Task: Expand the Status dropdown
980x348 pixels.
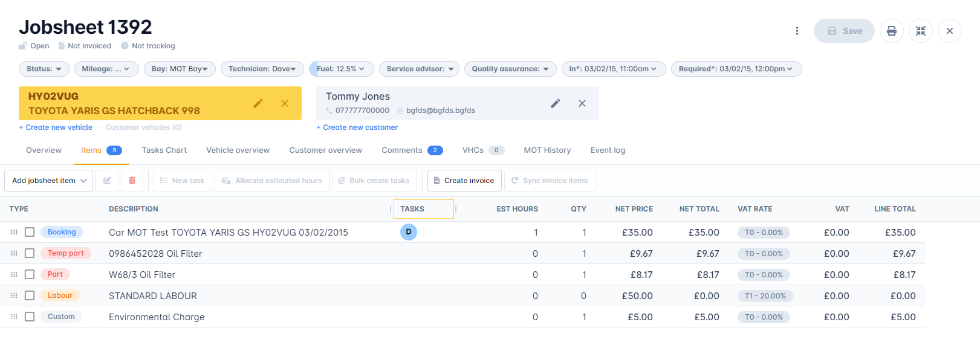Action: (44, 69)
